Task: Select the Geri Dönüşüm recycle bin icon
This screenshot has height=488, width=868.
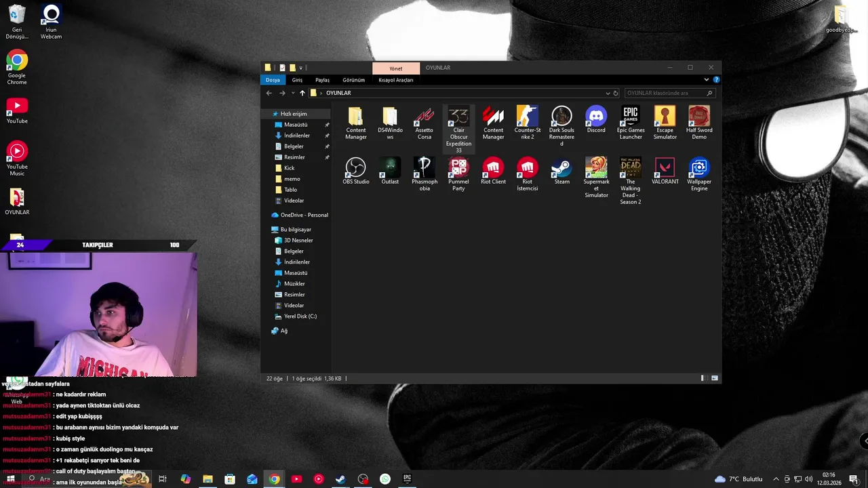Action: click(x=17, y=22)
